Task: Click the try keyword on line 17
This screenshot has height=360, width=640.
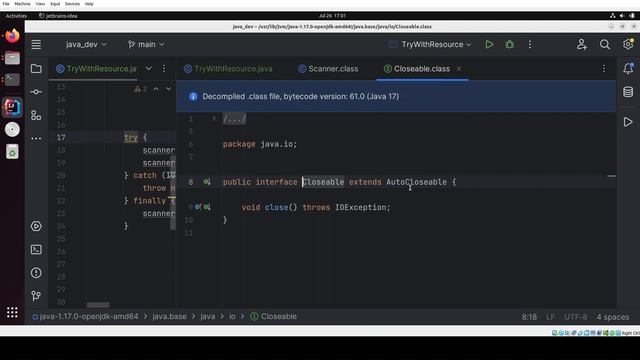Action: point(131,138)
